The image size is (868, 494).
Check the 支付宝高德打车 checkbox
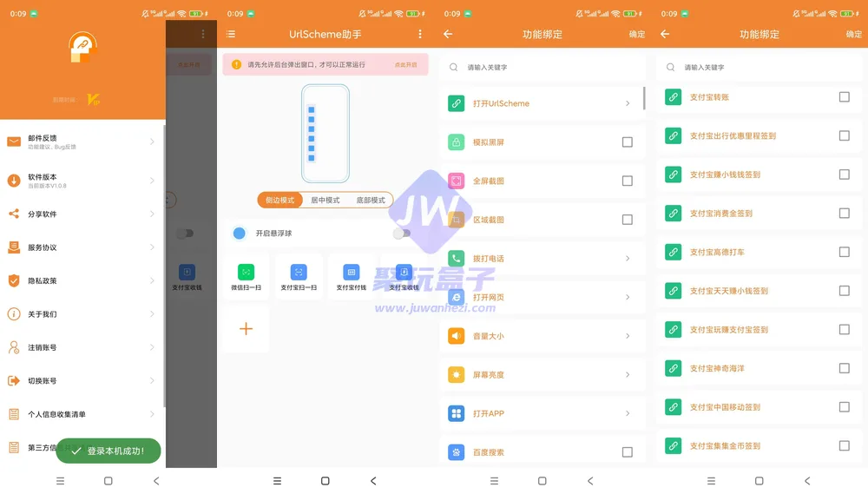[x=845, y=252]
